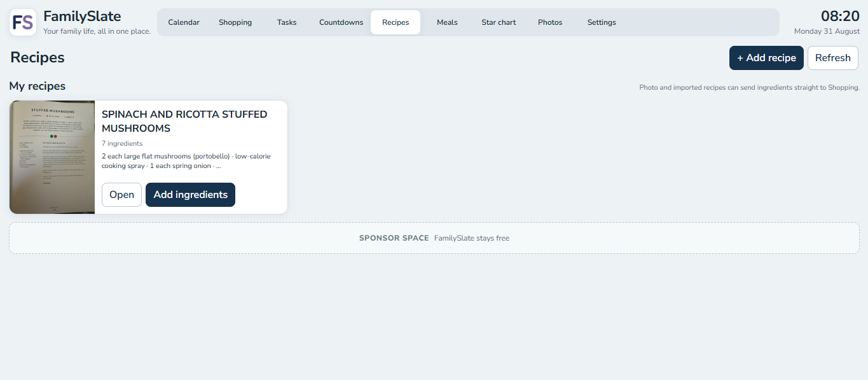Click the FamilySlate FS logo icon

[23, 22]
